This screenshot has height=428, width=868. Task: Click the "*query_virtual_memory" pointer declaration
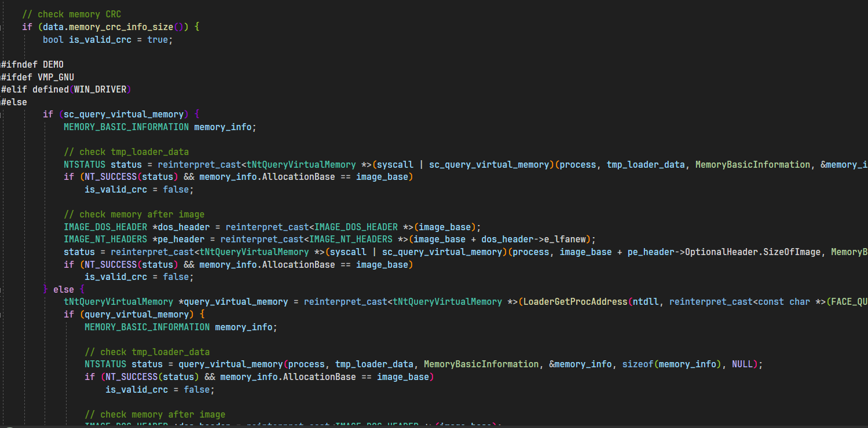[233, 302]
